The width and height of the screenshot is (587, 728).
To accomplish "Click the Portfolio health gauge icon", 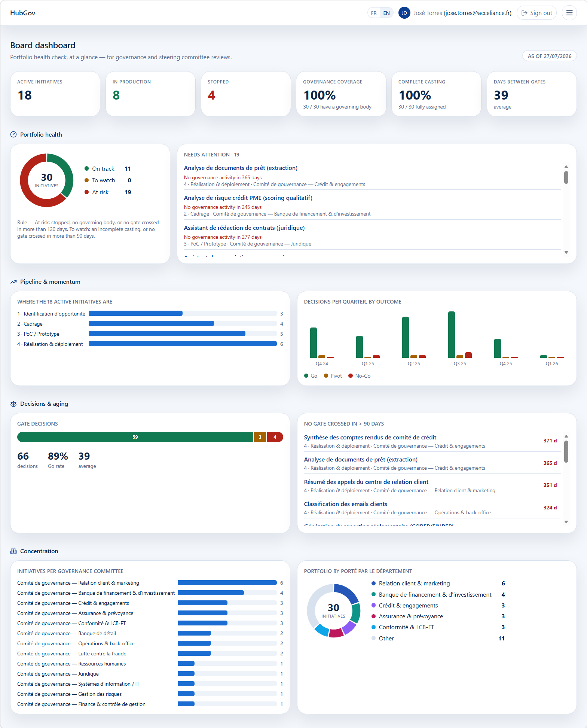I will coord(13,134).
